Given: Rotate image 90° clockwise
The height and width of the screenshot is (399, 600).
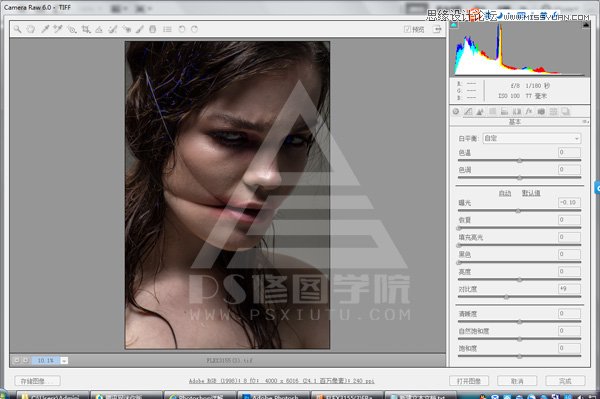Looking at the screenshot, I should pyautogui.click(x=194, y=29).
